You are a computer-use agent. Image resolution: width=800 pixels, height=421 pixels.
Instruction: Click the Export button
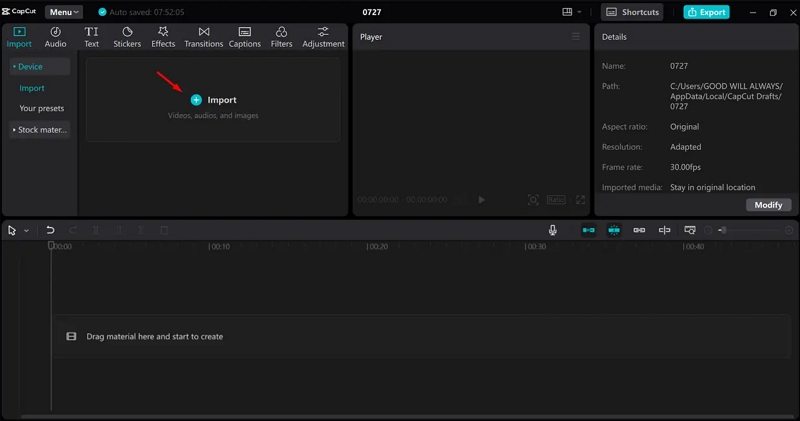[x=706, y=12]
